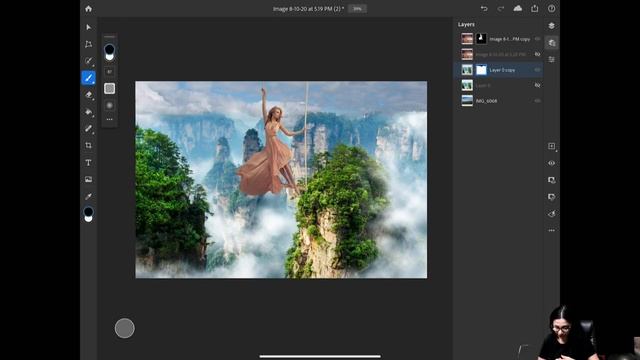Add a new layer
This screenshot has height=360, width=640.
coord(551,146)
